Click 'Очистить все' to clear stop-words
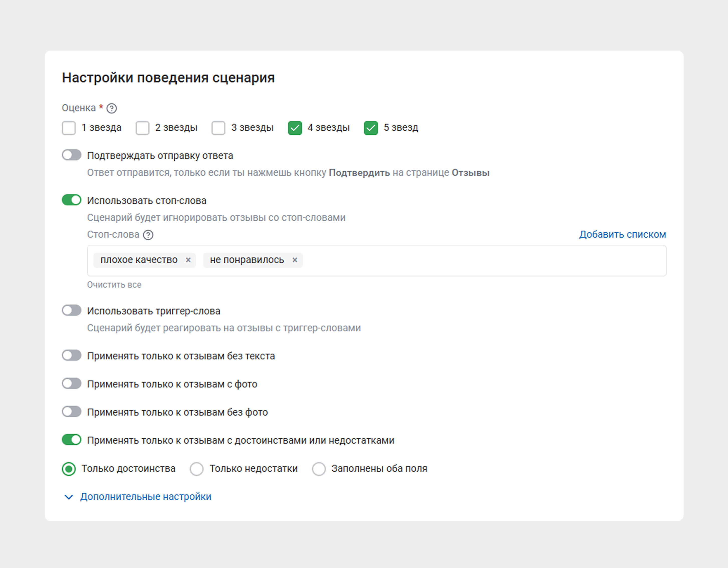Screen dimensions: 728x568 [114, 285]
